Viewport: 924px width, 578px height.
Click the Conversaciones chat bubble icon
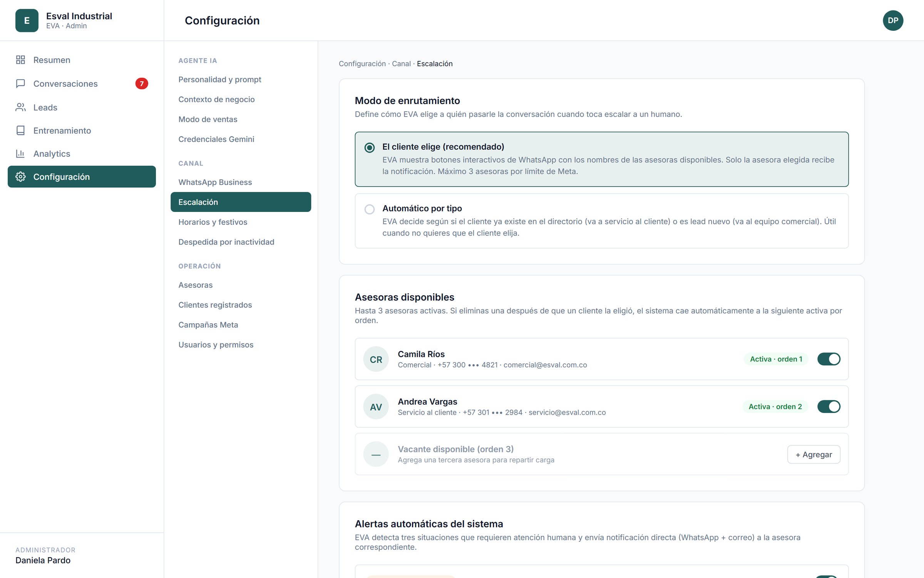pos(20,84)
